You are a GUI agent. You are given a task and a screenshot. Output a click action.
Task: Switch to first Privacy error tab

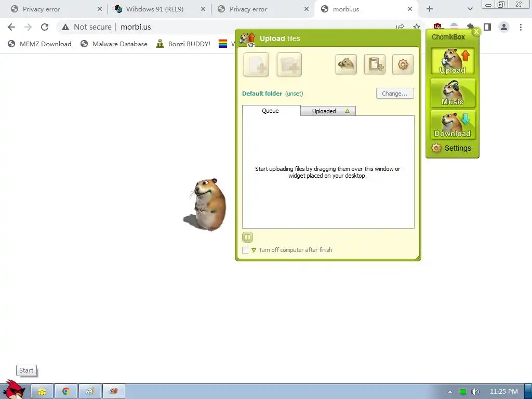tap(56, 9)
